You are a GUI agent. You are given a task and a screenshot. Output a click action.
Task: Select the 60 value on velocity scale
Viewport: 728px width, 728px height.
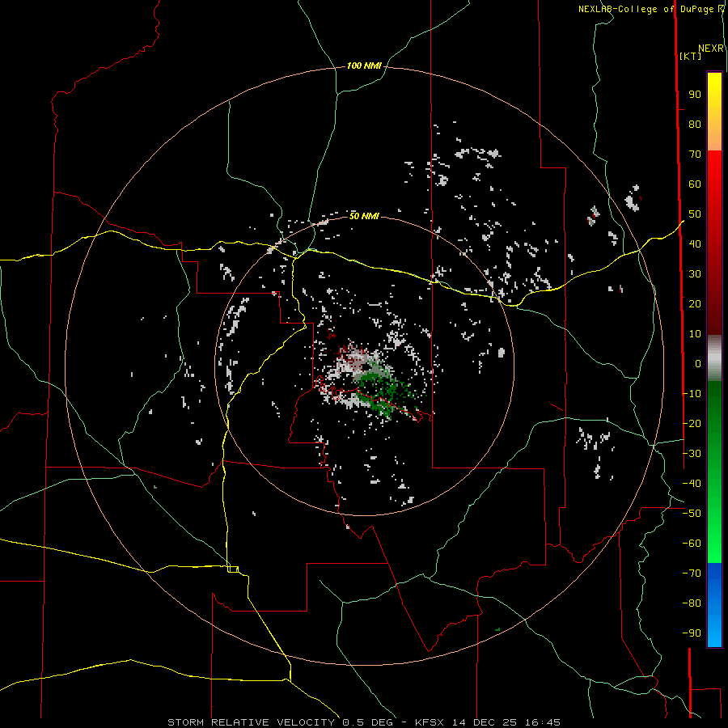(695, 184)
